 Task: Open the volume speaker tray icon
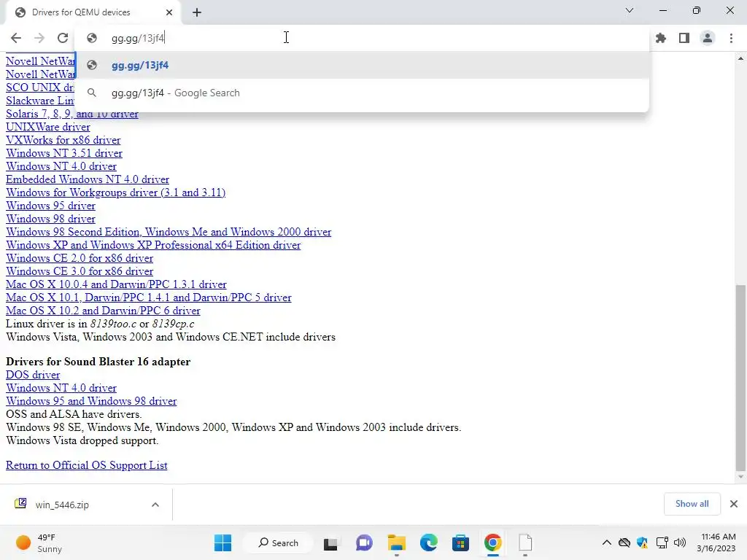click(x=680, y=542)
